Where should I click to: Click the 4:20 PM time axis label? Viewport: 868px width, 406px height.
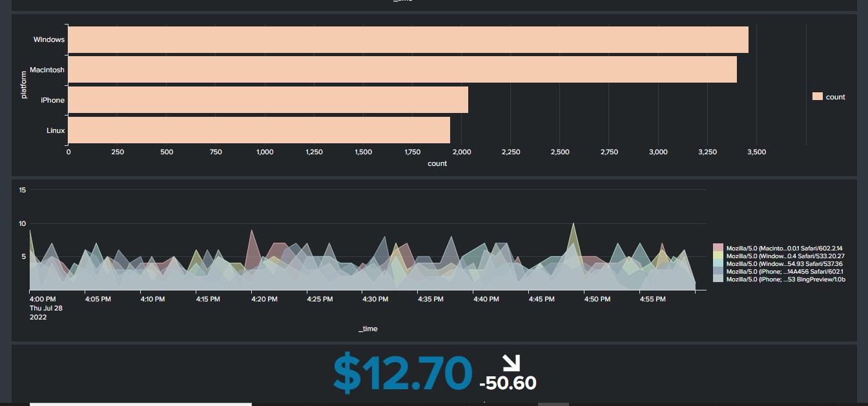click(264, 299)
